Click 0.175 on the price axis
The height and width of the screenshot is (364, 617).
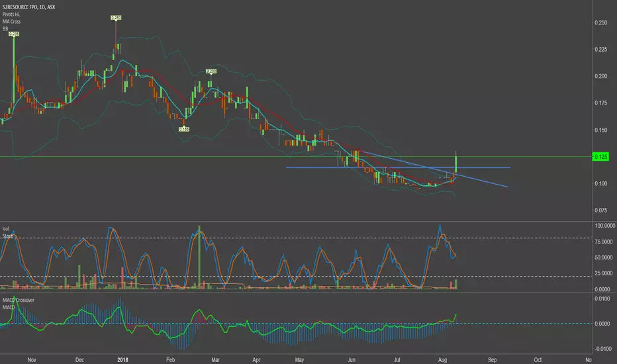click(x=600, y=103)
